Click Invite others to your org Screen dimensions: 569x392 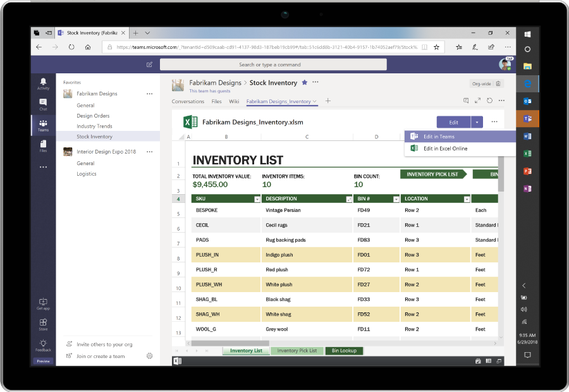click(104, 345)
